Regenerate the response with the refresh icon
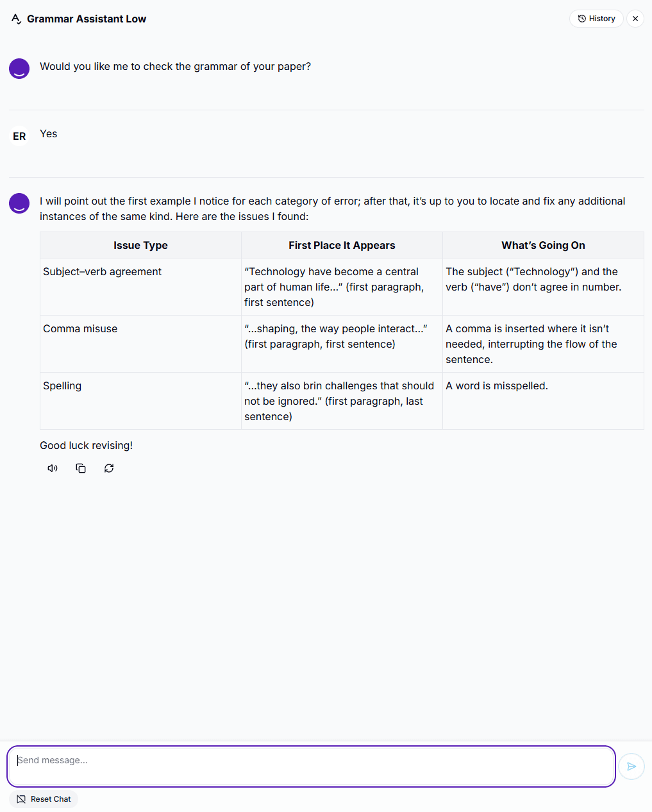This screenshot has width=652, height=812. [x=109, y=468]
